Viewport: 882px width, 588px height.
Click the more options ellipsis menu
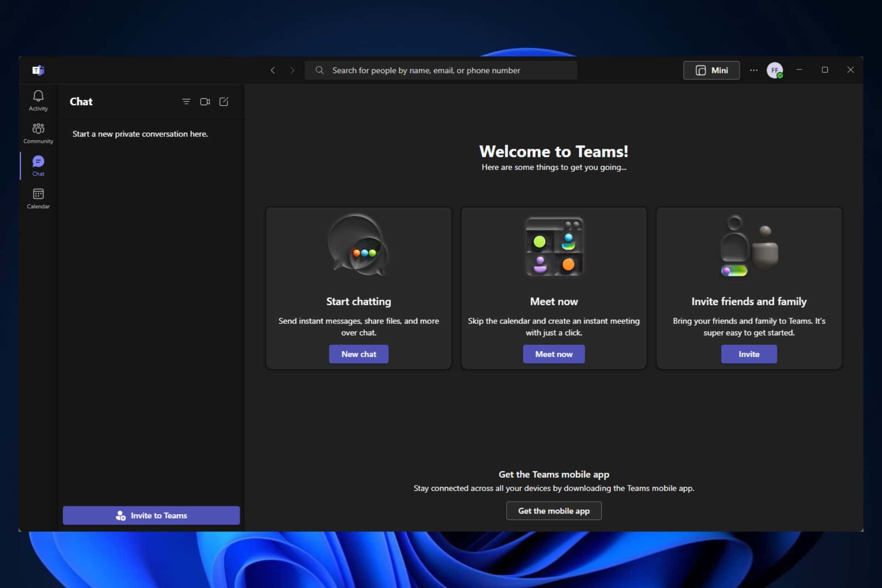(x=753, y=70)
